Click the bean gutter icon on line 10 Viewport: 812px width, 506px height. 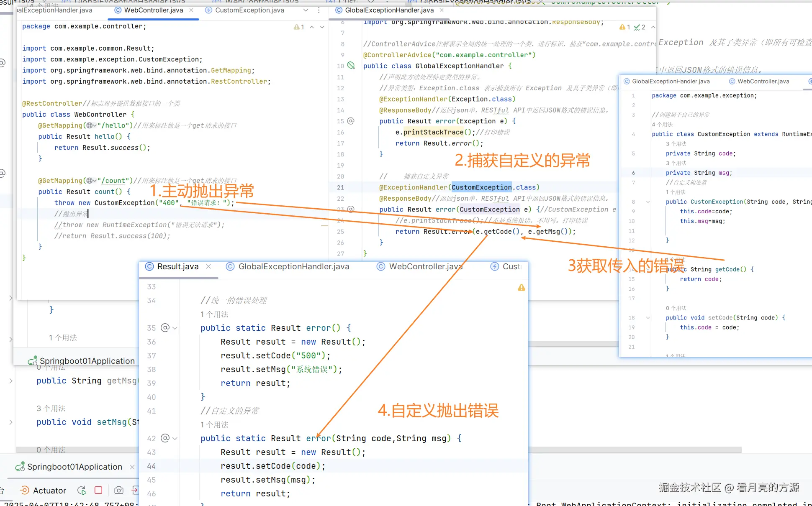[x=351, y=66]
